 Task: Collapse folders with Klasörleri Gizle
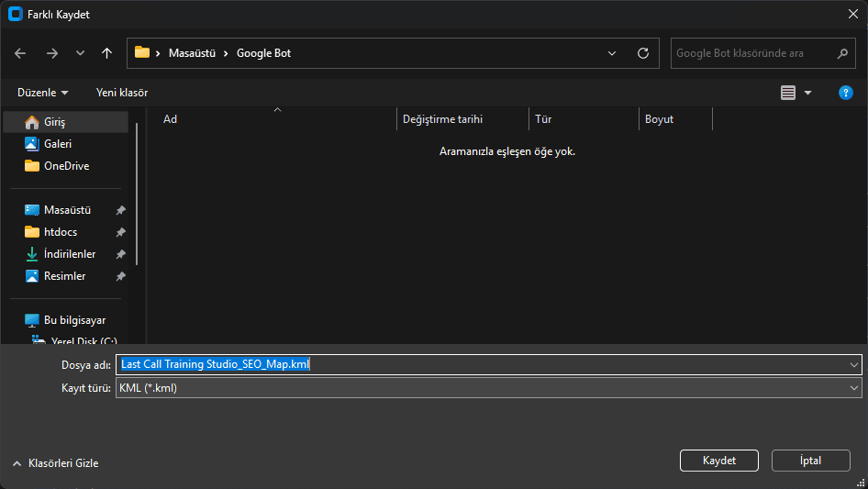point(56,463)
